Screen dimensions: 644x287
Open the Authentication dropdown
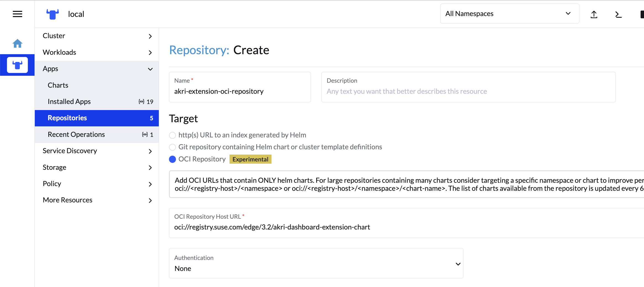click(316, 263)
